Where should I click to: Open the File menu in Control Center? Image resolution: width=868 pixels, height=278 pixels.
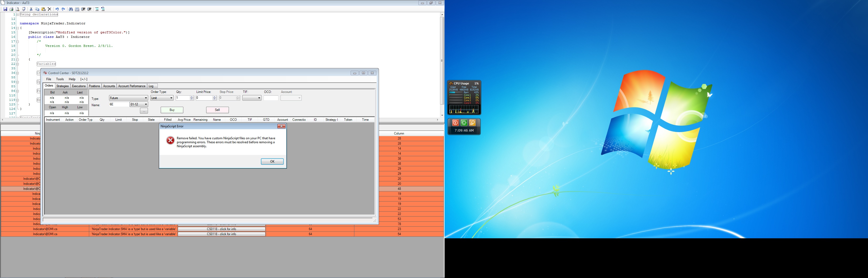coord(48,79)
